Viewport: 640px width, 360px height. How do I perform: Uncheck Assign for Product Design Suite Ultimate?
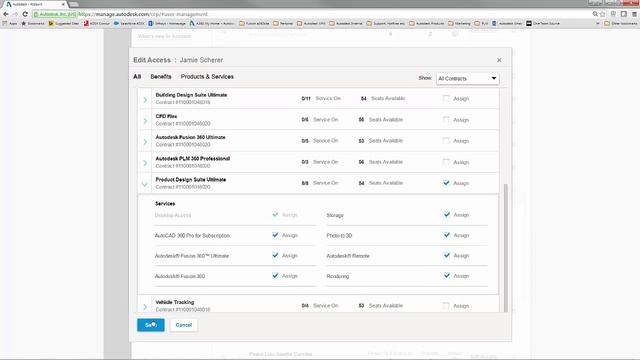pos(446,183)
